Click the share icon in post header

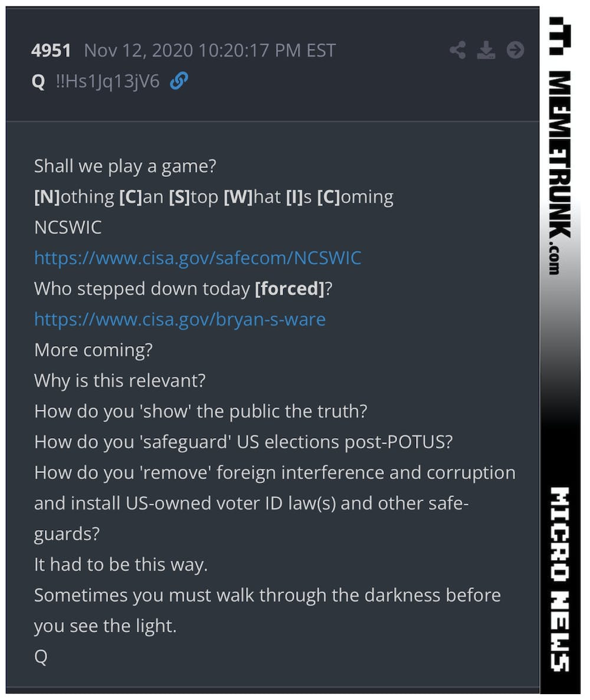click(x=457, y=50)
